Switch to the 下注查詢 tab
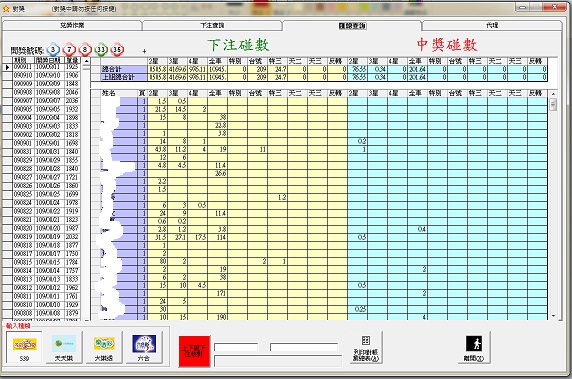 click(x=212, y=25)
